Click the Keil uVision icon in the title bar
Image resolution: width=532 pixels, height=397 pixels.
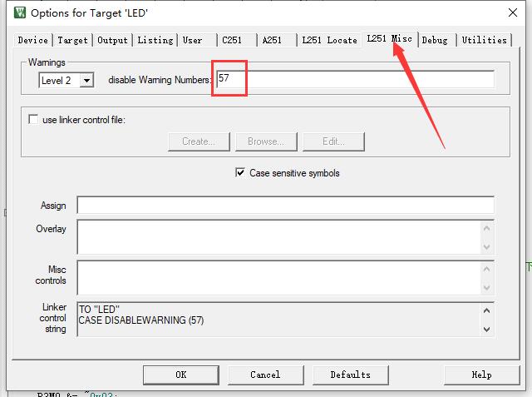[20, 13]
